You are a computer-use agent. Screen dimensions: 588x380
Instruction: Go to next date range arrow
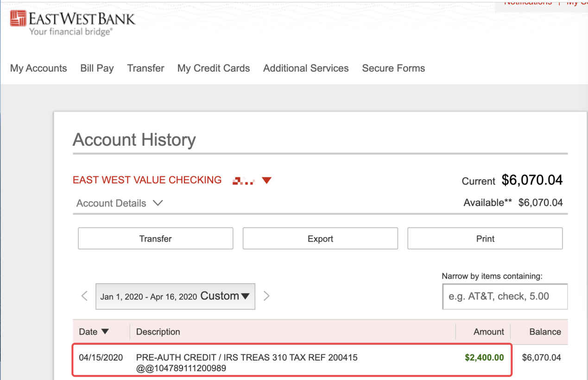[266, 296]
